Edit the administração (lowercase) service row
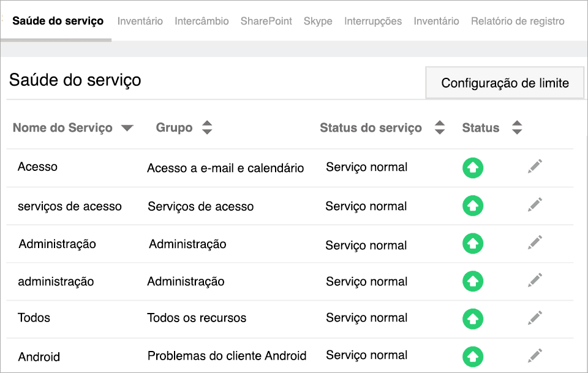 [534, 280]
